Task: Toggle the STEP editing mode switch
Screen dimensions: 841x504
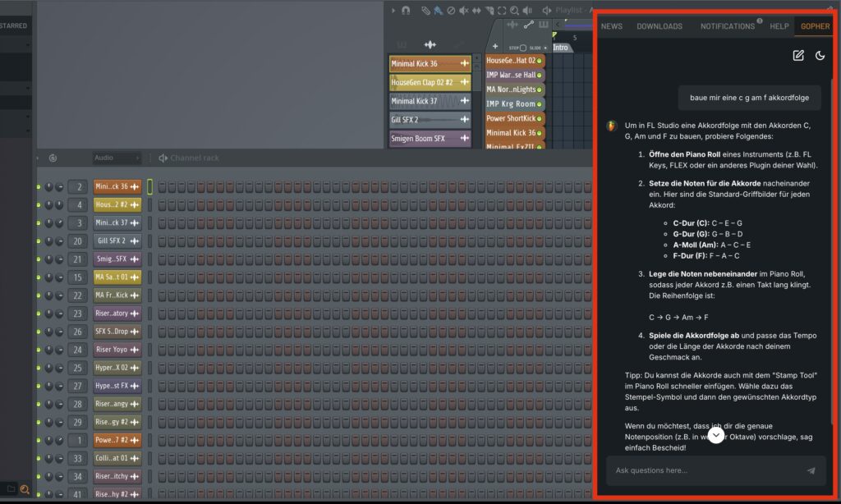Action: tap(522, 48)
